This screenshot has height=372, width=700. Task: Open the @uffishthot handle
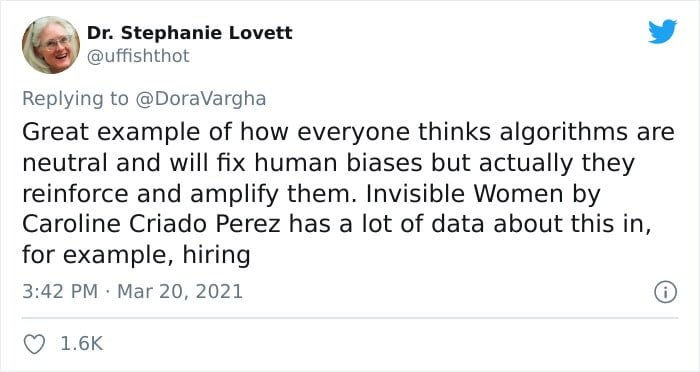pos(138,56)
